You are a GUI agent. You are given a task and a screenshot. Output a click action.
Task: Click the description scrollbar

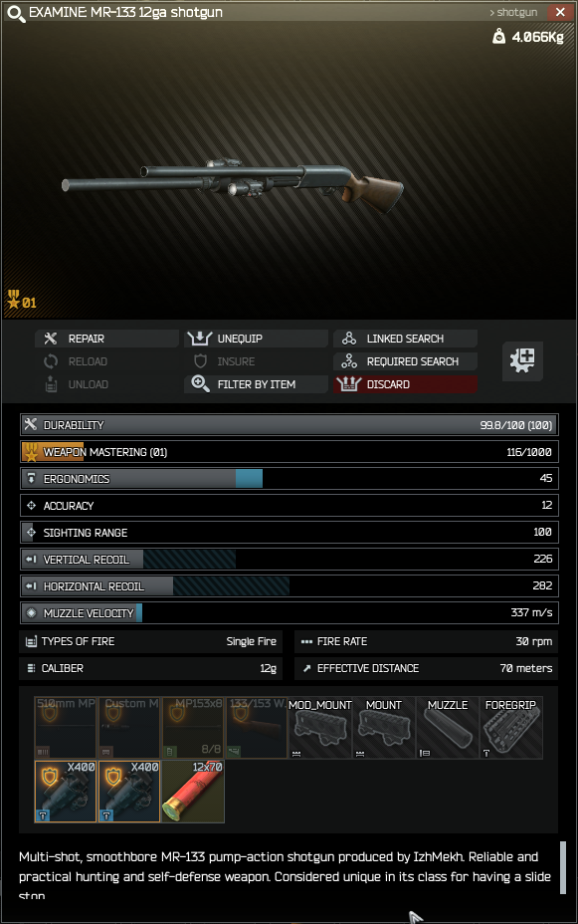563,867
